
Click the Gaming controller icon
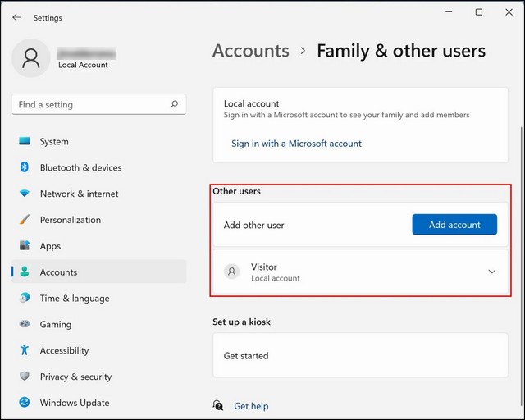25,324
